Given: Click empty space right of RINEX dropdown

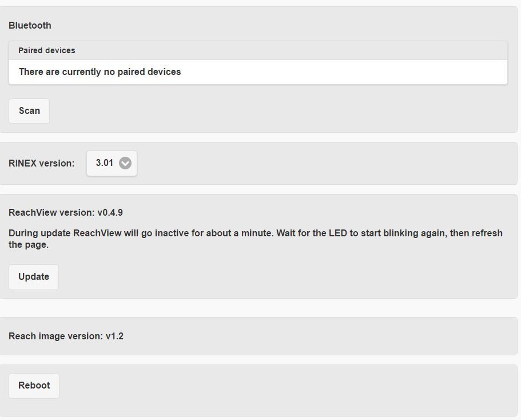Looking at the screenshot, I should (x=325, y=163).
